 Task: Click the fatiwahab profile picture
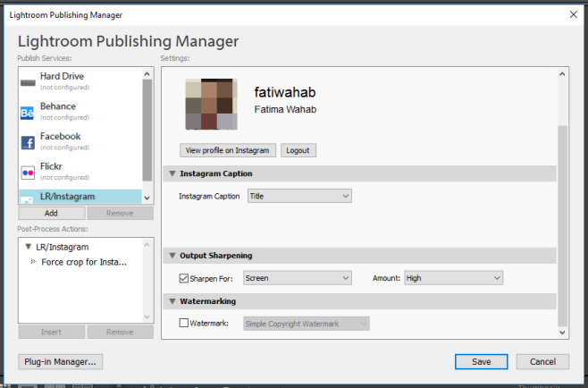212,104
